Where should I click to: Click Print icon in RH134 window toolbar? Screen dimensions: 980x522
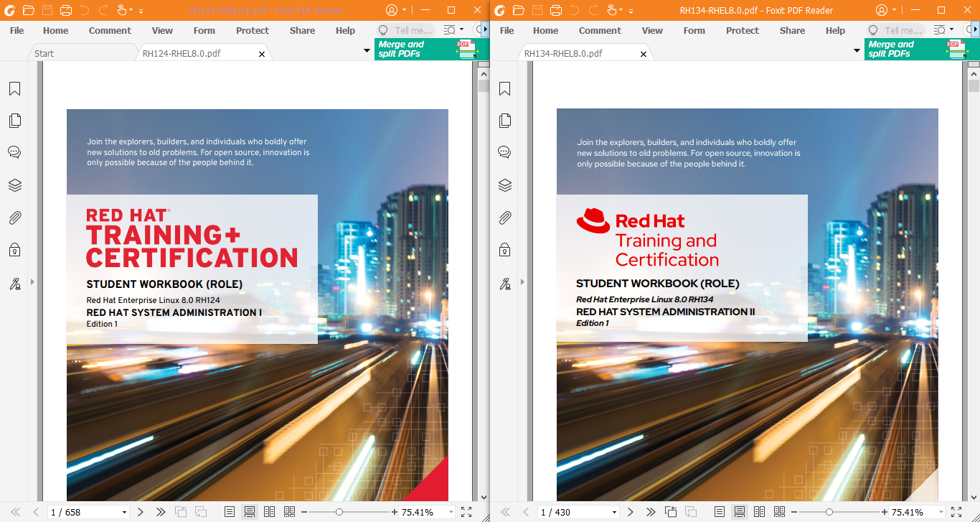(556, 10)
